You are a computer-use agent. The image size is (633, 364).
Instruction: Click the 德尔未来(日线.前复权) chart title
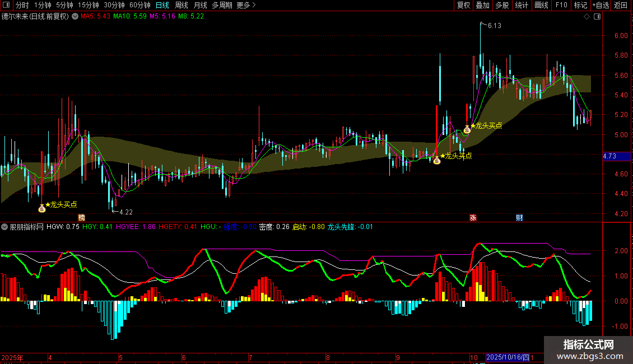coord(35,17)
